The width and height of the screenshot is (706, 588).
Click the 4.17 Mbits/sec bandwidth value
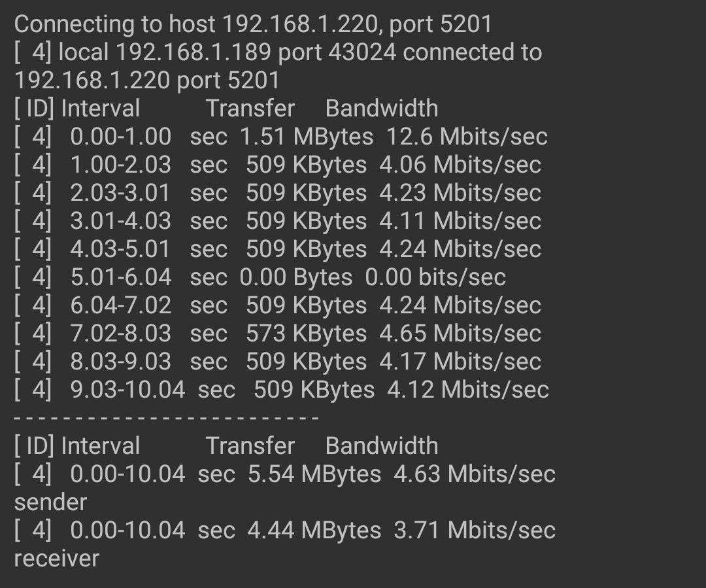(460, 361)
